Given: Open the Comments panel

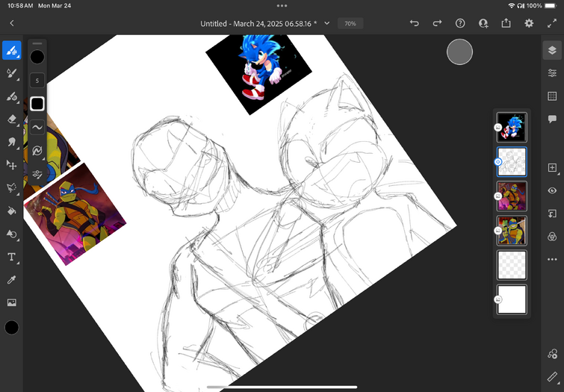Looking at the screenshot, I should point(552,119).
